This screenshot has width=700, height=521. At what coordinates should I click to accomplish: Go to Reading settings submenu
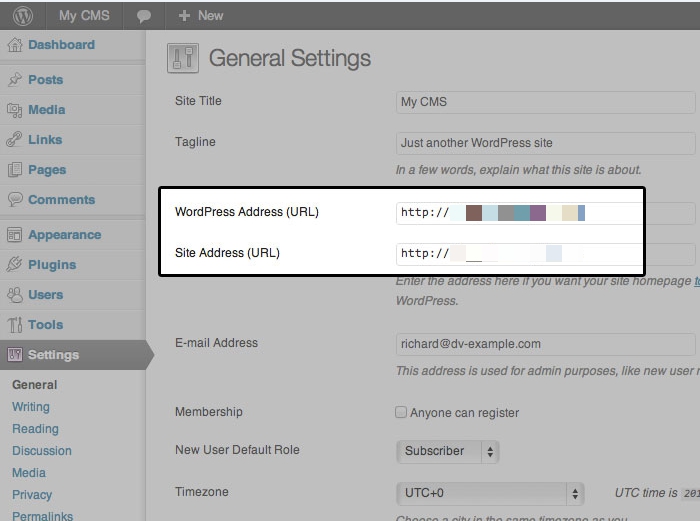35,429
